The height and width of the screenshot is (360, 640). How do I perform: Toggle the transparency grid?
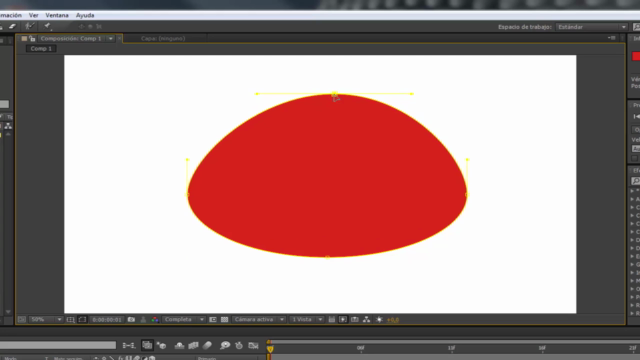pyautogui.click(x=224, y=320)
